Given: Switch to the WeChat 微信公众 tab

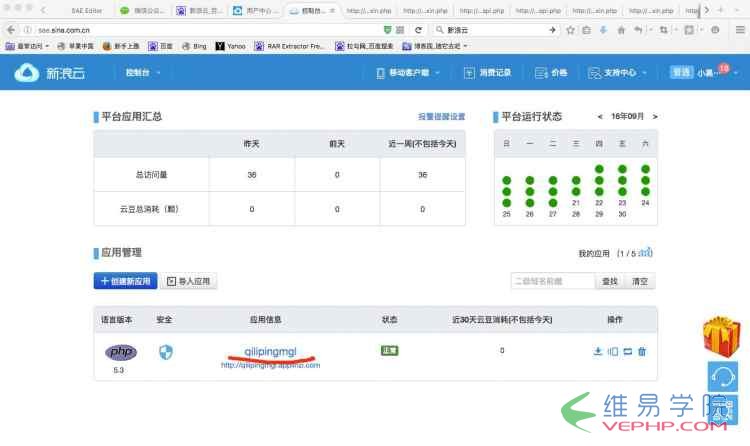Looking at the screenshot, I should point(142,10).
